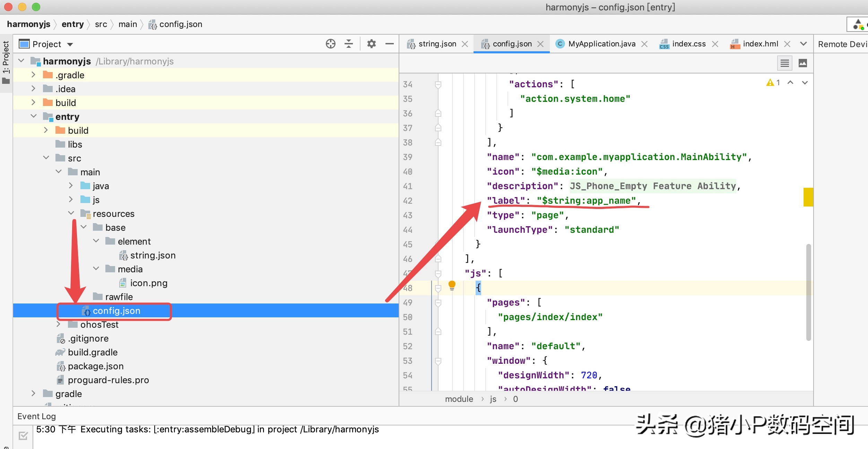Switch editor to text-only view icon
Screen dimensions: 868x449
click(784, 63)
